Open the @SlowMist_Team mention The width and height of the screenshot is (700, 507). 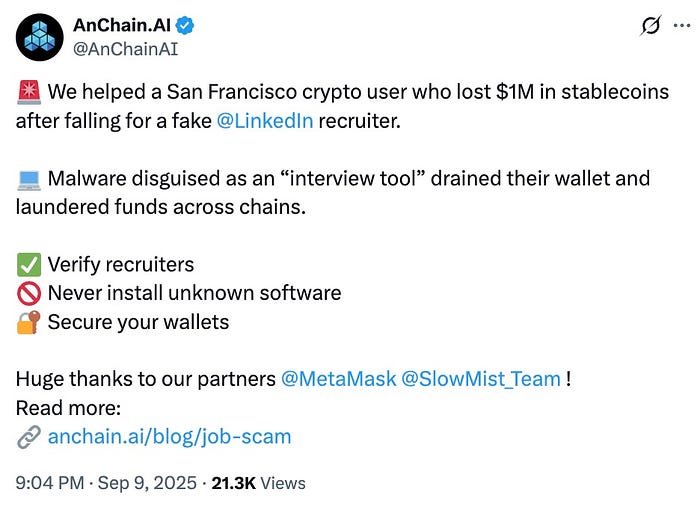tap(480, 380)
